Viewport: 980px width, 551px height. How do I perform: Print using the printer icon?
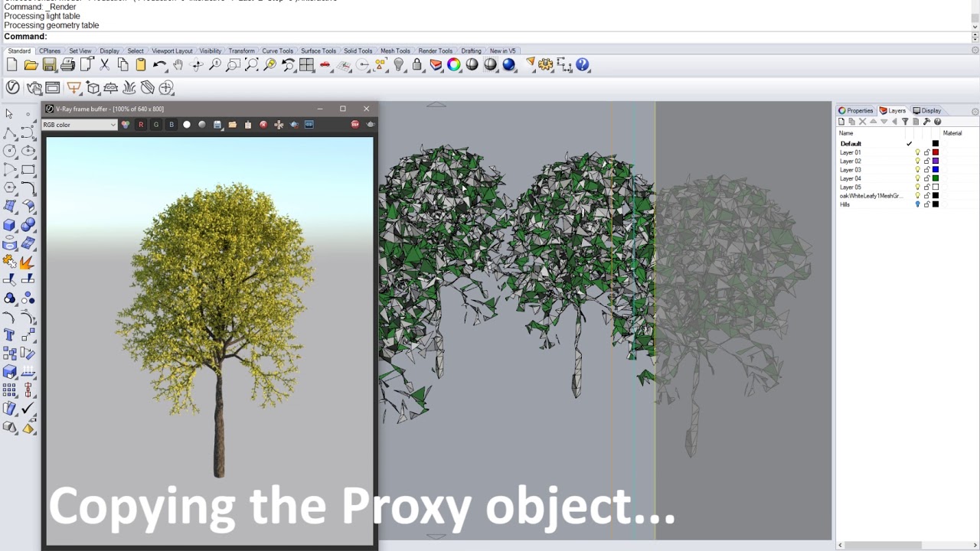coord(68,65)
